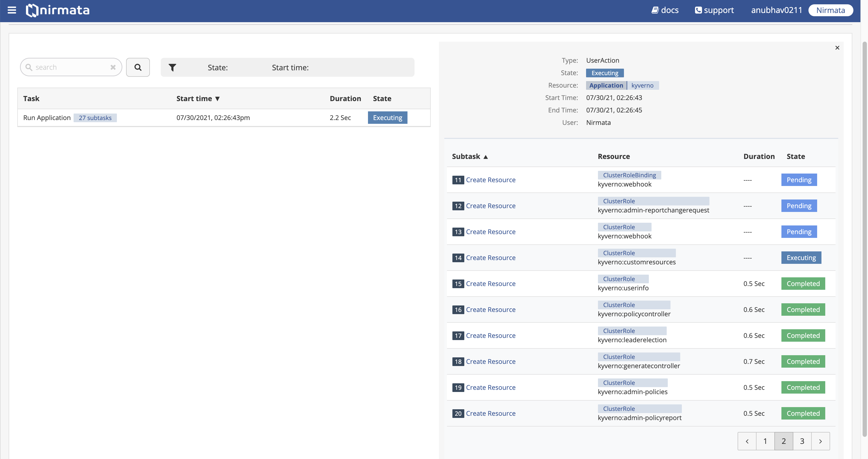
Task: Open subtask 13 Create Resource
Action: 490,232
